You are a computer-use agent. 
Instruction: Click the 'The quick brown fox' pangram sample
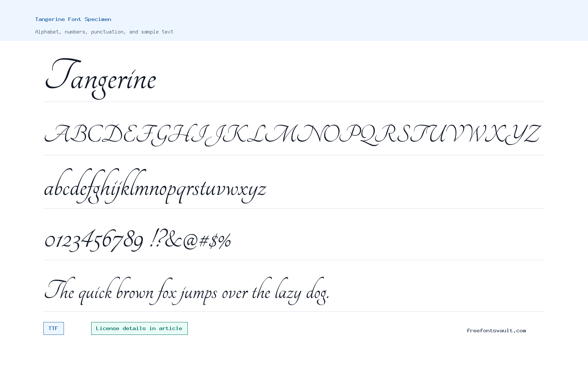pyautogui.click(x=187, y=291)
